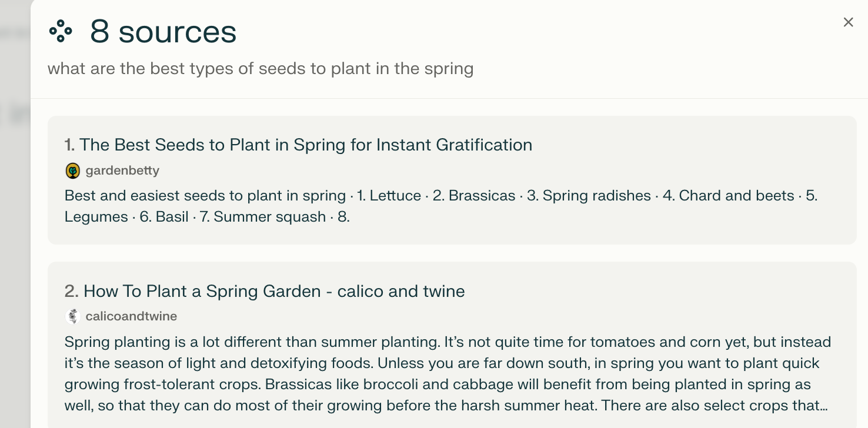Click the dimmed backdrop left of the panel
Image resolution: width=868 pixels, height=428 pixels.
click(15, 265)
